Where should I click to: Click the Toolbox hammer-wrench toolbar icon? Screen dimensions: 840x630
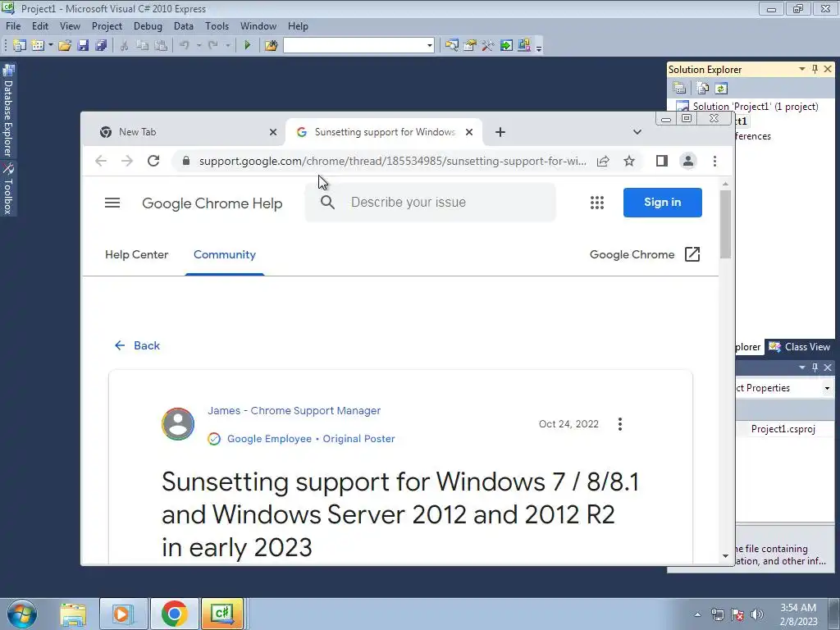tap(487, 46)
